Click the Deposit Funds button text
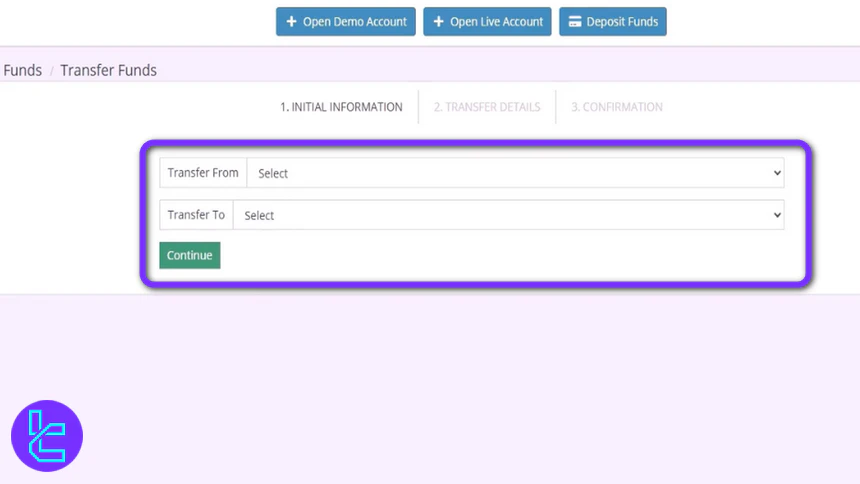 tap(622, 22)
